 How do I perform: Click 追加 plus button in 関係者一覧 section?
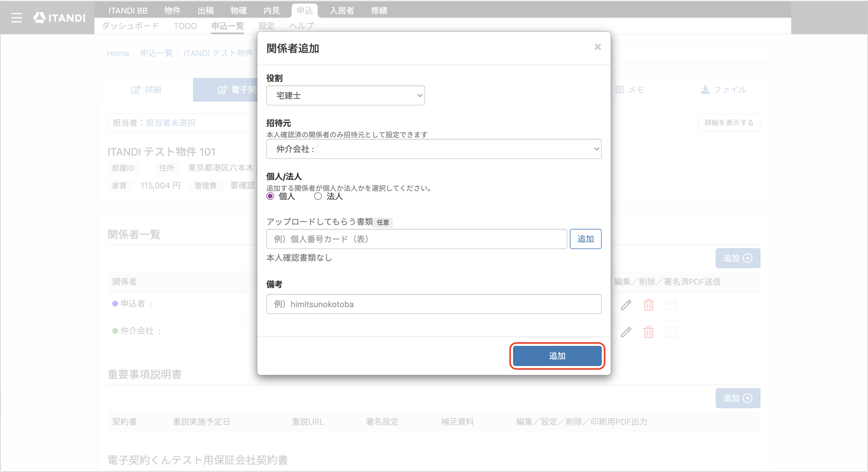738,258
